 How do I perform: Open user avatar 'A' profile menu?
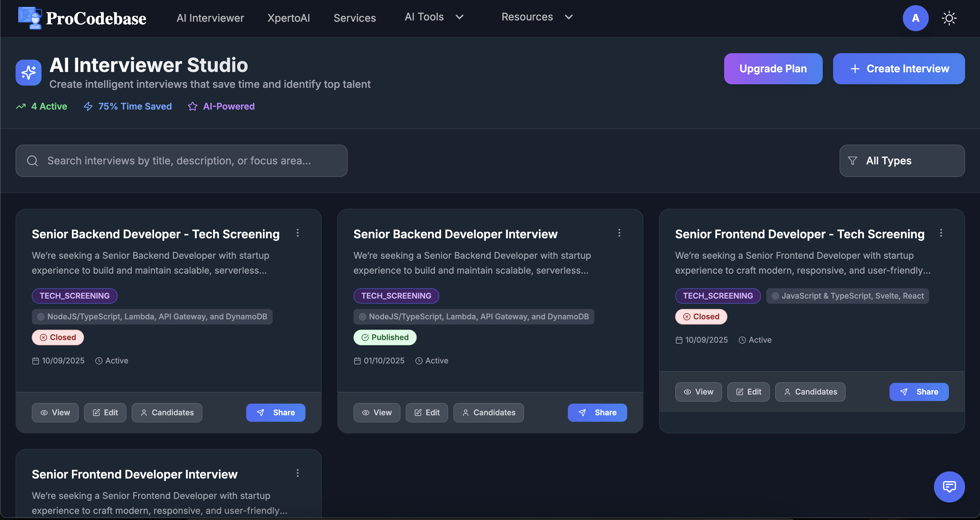[x=915, y=18]
